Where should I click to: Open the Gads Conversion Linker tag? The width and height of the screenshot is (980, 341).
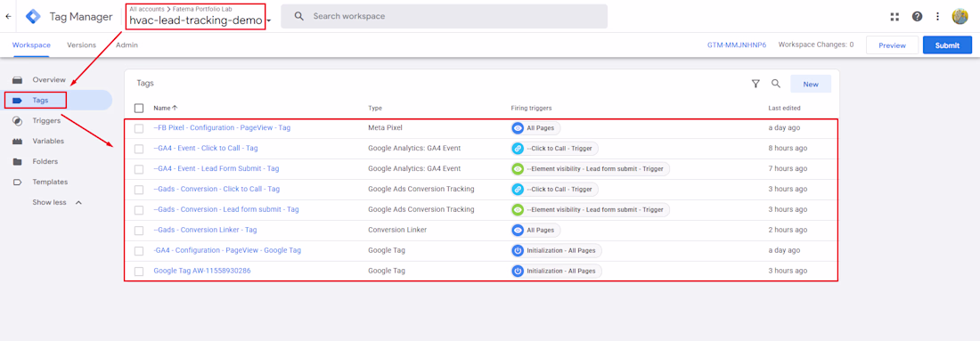205,230
